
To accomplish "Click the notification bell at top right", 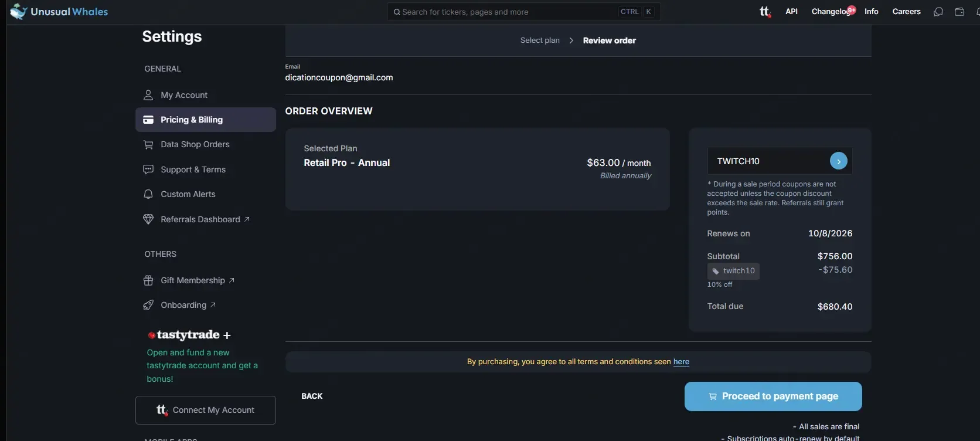I will pos(978,11).
